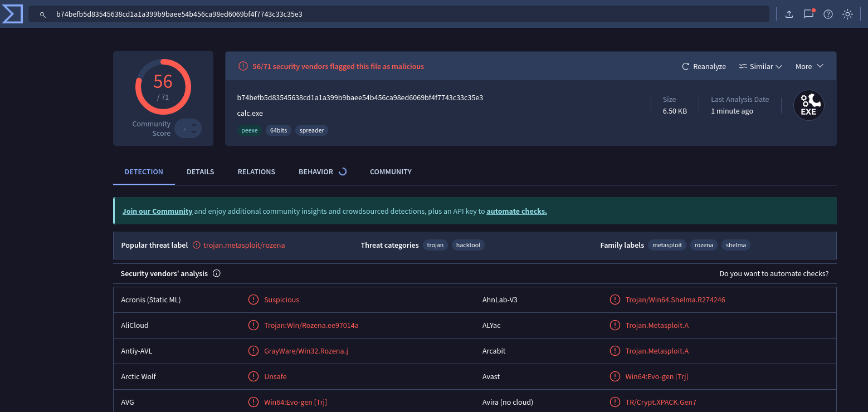Click the upload file icon in header
Image resolution: width=868 pixels, height=412 pixels.
point(789,14)
